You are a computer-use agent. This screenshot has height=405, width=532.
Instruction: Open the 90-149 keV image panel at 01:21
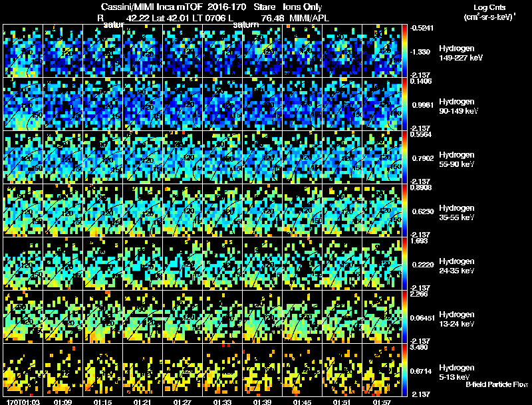(142, 104)
